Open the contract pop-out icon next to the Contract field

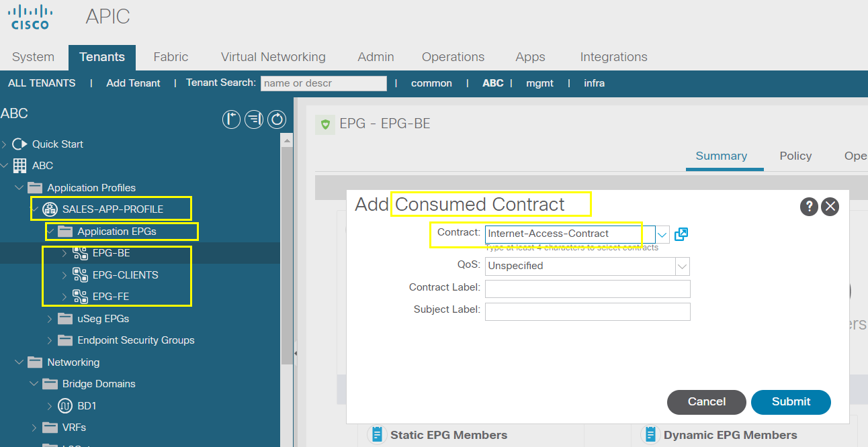coord(681,234)
